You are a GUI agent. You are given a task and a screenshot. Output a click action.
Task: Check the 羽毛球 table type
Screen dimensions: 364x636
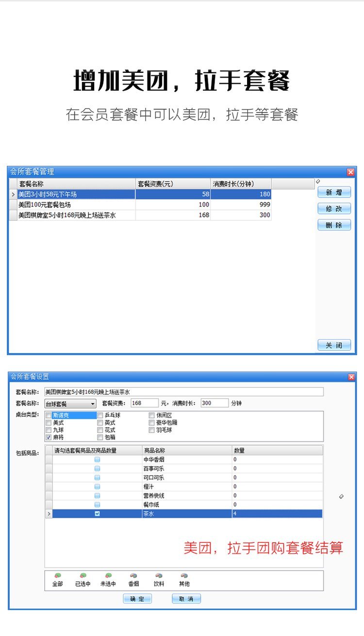click(152, 430)
